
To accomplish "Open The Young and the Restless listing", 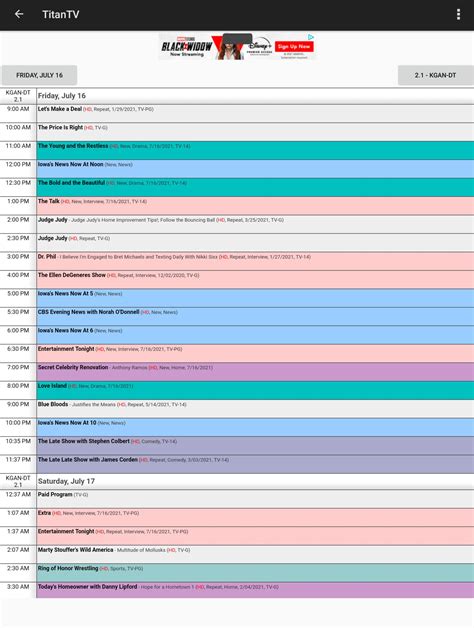I will pos(255,151).
